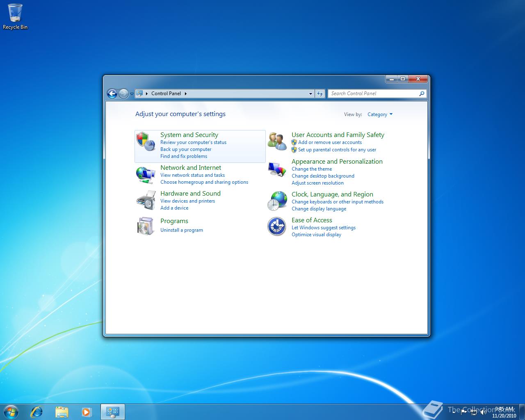Click Back up your computer
Screen dimensions: 525x420
coord(186,149)
